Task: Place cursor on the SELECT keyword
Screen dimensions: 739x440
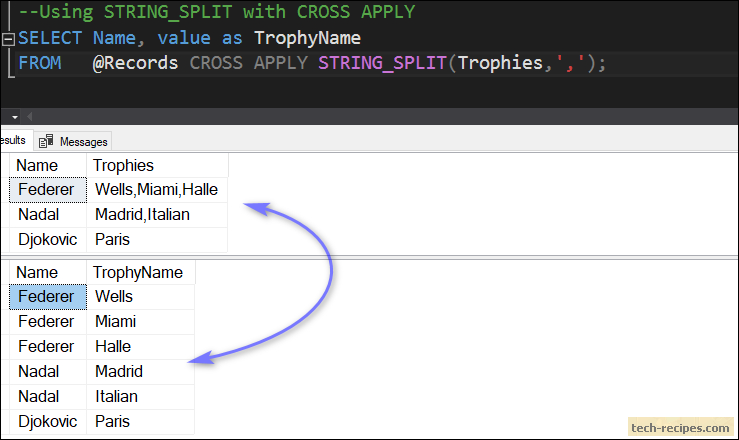Action: click(x=50, y=38)
